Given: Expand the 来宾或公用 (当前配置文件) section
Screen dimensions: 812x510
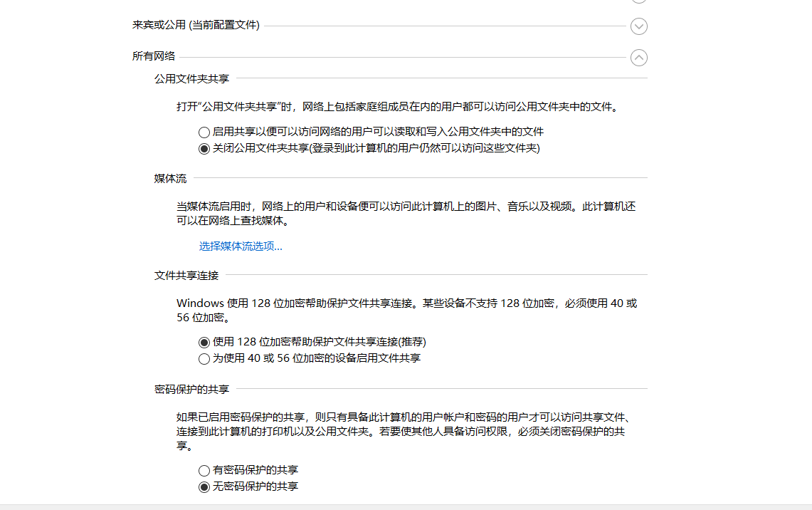Looking at the screenshot, I should pos(638,26).
